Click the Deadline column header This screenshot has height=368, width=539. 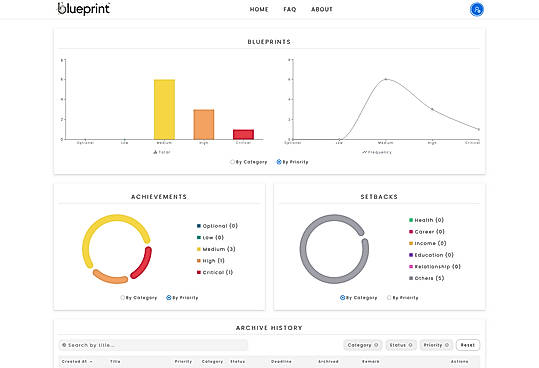[281, 361]
